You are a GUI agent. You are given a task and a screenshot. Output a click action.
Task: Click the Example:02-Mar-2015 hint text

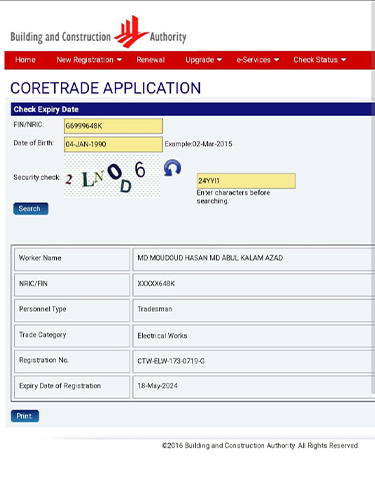pos(198,144)
